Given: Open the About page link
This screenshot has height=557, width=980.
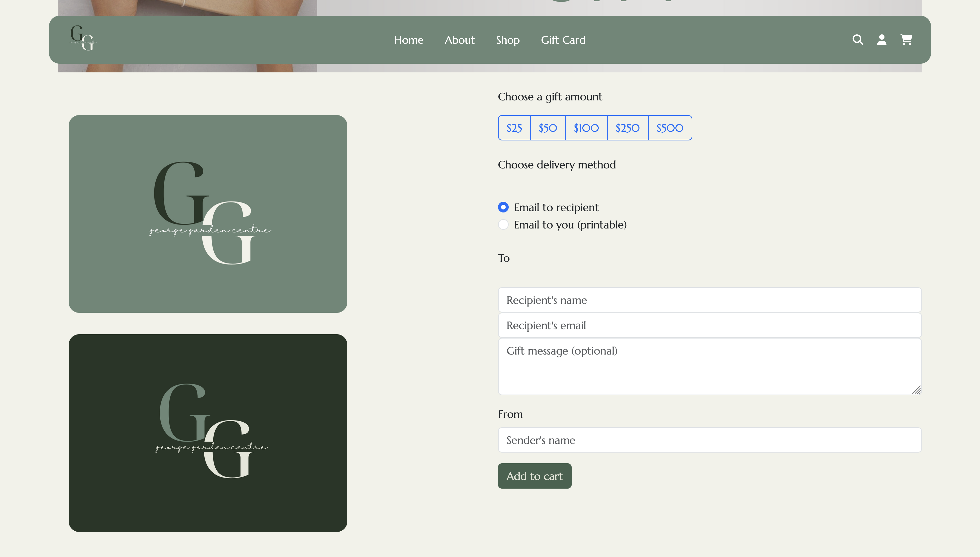Looking at the screenshot, I should (459, 40).
